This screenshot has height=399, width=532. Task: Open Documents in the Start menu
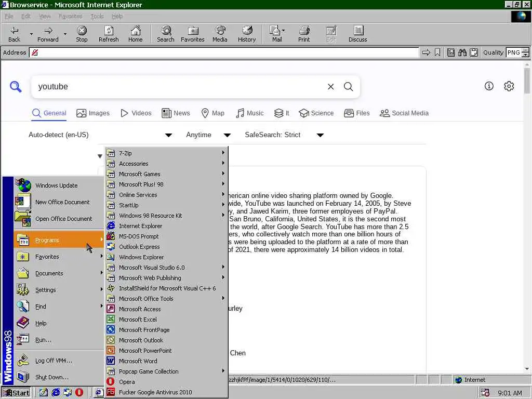59,273
